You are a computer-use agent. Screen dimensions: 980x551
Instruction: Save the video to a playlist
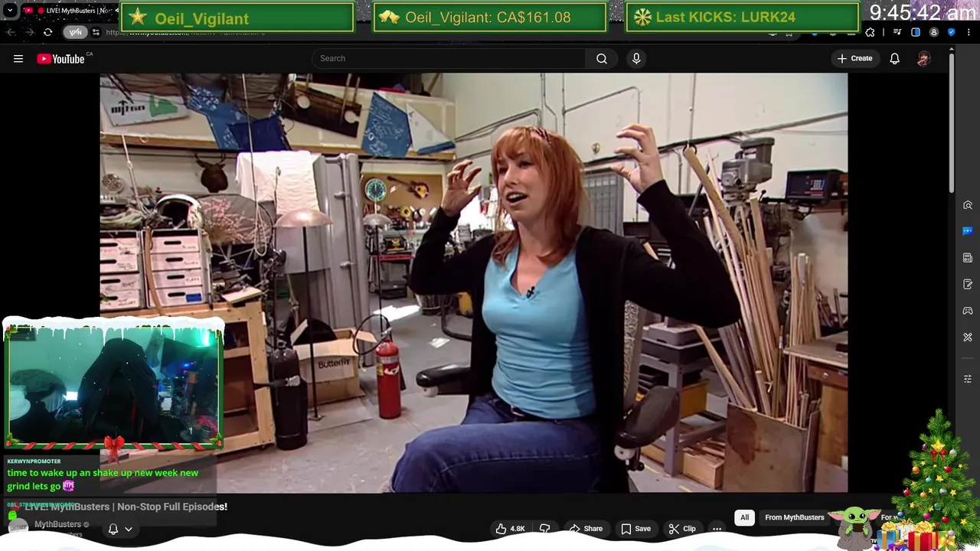[635, 529]
